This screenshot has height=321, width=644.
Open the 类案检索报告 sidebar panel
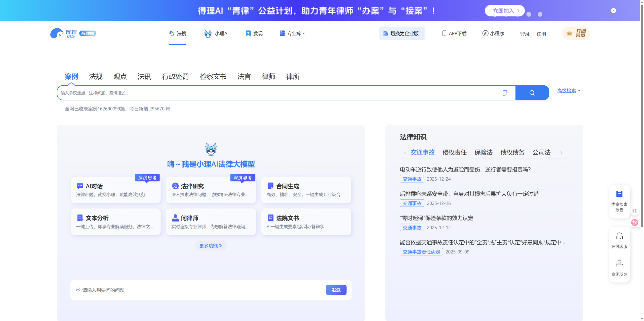(619, 200)
